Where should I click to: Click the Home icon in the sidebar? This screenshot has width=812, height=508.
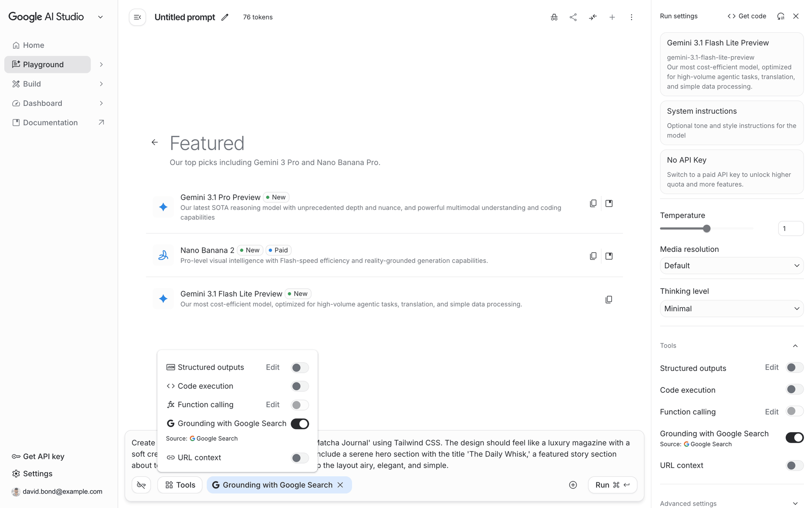pyautogui.click(x=16, y=45)
